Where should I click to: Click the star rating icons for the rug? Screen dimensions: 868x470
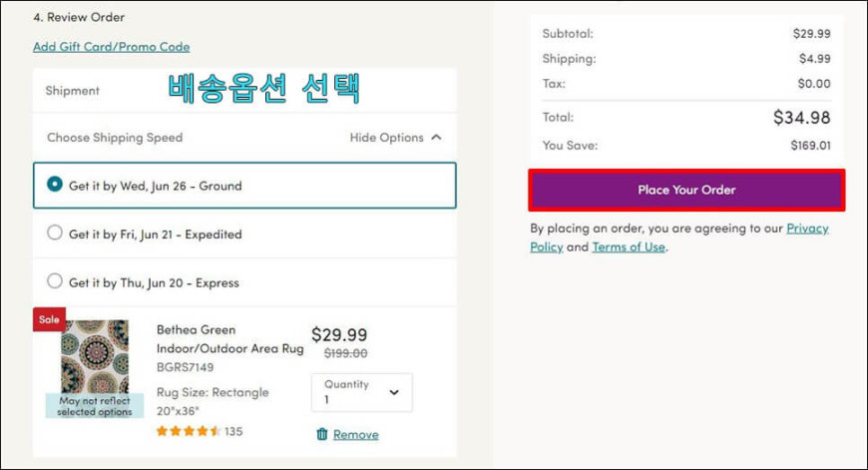point(189,431)
